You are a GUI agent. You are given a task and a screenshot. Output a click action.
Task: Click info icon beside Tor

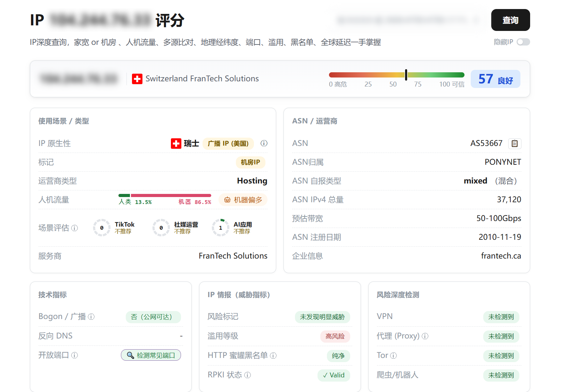[394, 356]
